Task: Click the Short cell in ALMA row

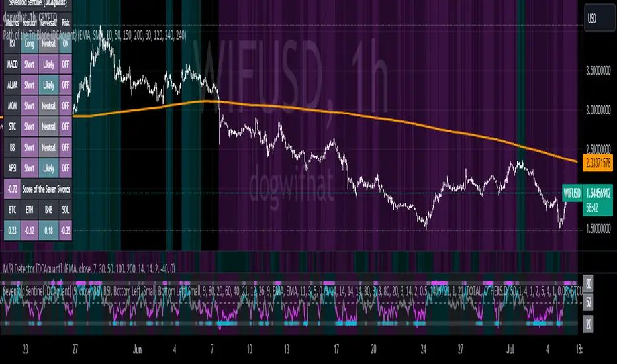Action: (30, 85)
